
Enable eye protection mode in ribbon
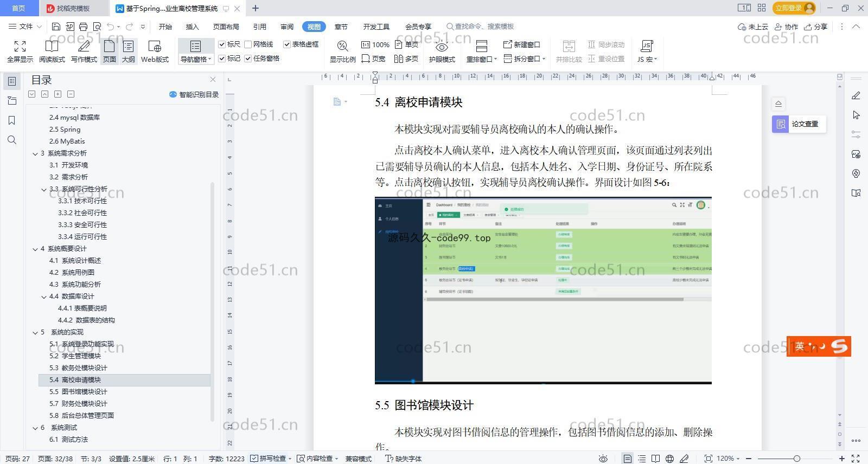(x=442, y=51)
